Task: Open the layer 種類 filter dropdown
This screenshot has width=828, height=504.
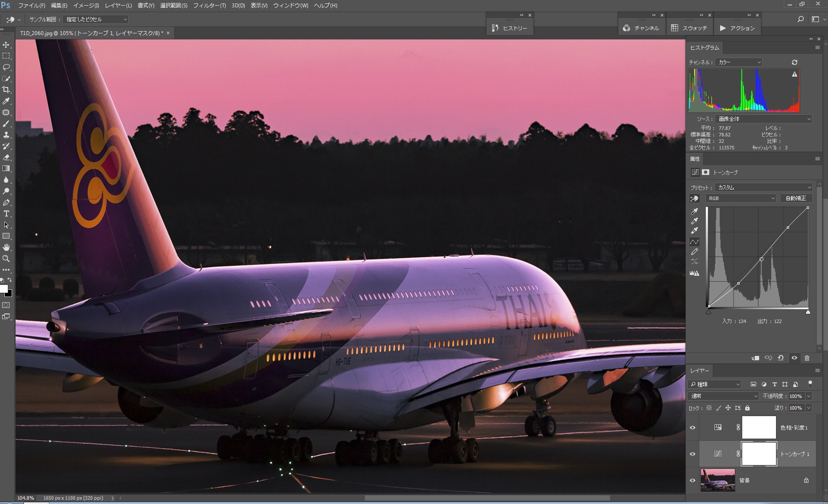Action: [x=714, y=384]
